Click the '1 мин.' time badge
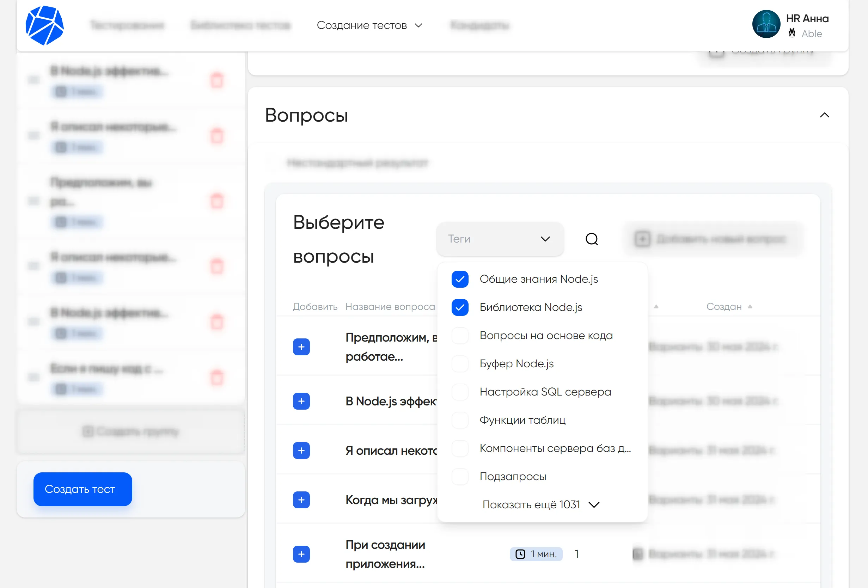The height and width of the screenshot is (588, 868). 536,554
